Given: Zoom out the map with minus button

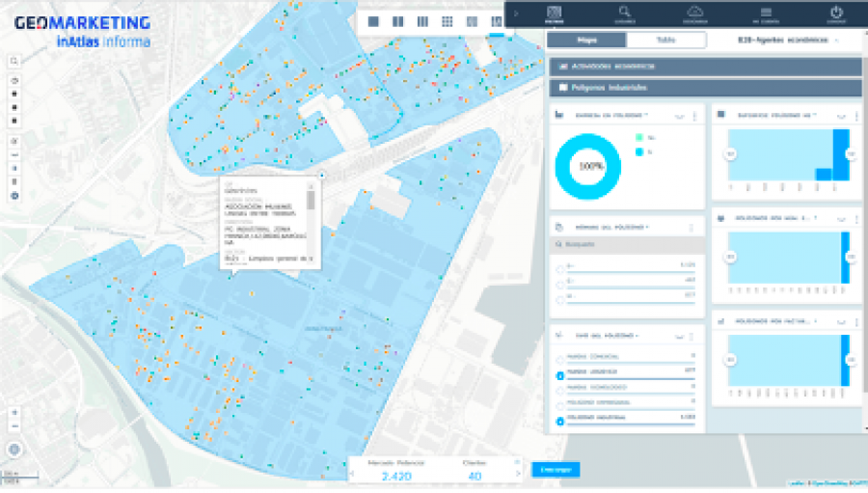Looking at the screenshot, I should point(14,426).
